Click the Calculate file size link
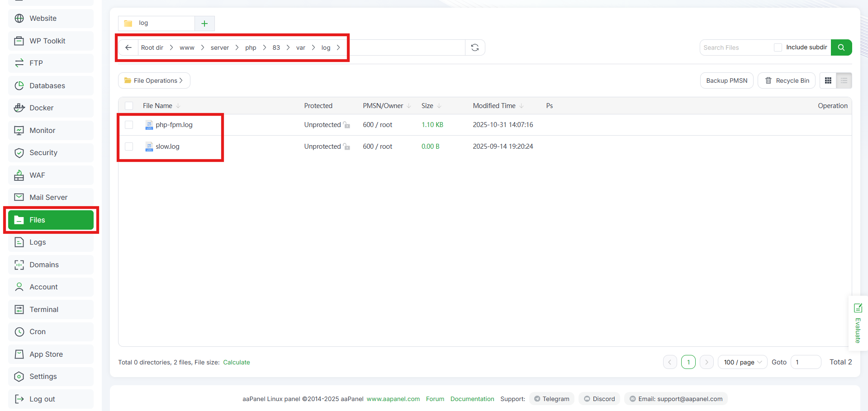Viewport: 868px width, 411px height. click(x=236, y=362)
